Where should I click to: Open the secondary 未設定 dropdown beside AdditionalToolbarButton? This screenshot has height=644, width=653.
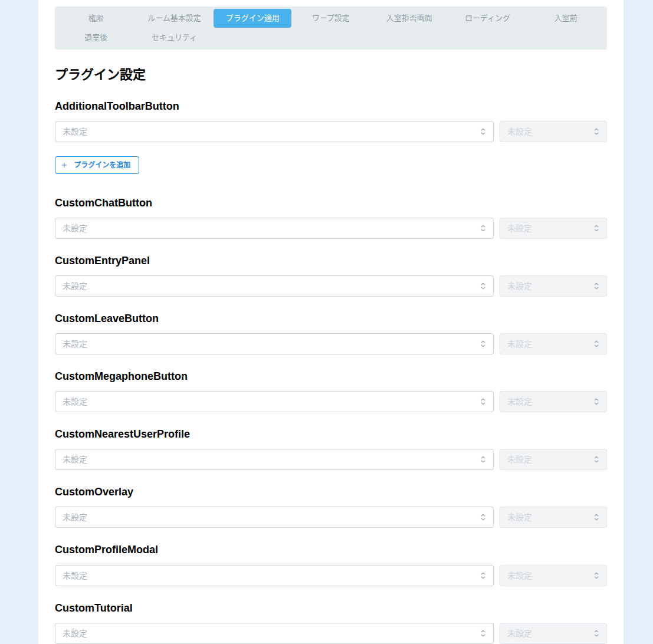pyautogui.click(x=553, y=132)
